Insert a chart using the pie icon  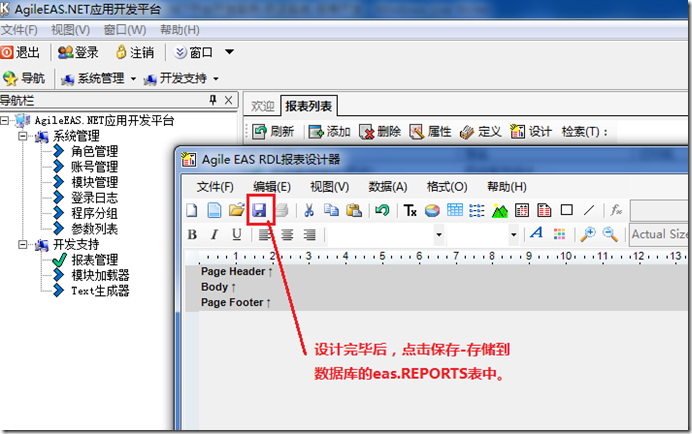(432, 210)
